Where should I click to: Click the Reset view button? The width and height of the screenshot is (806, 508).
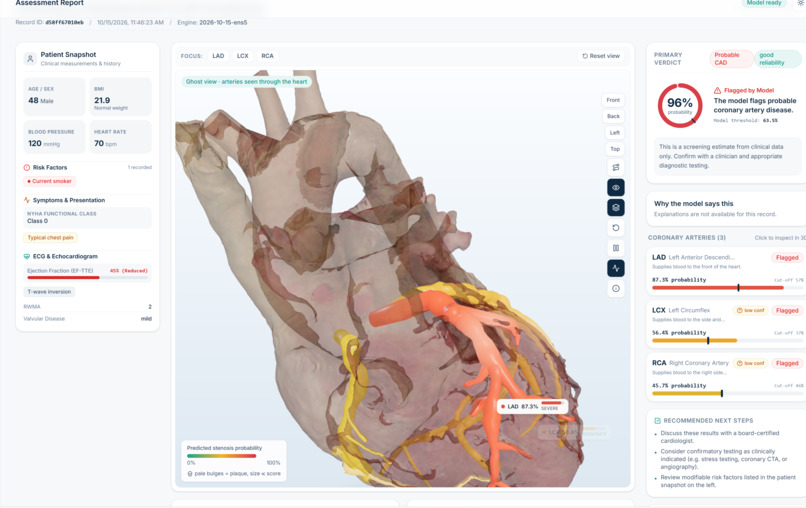pyautogui.click(x=600, y=56)
